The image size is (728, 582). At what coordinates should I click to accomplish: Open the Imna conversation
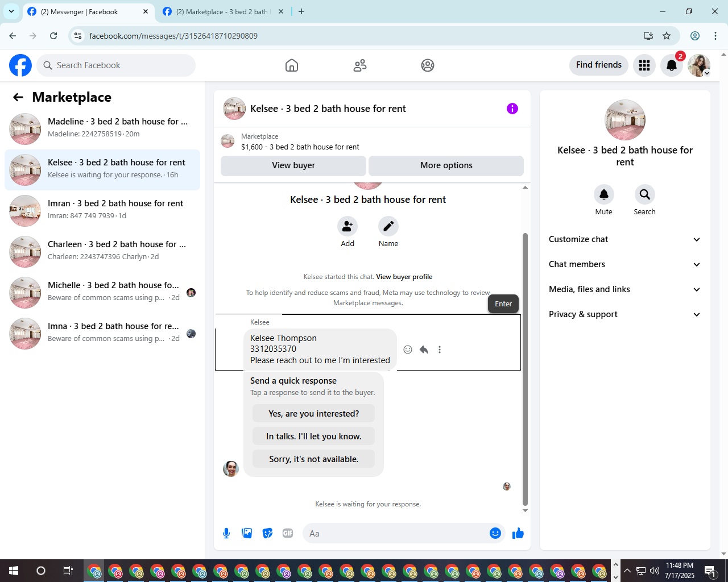102,334
